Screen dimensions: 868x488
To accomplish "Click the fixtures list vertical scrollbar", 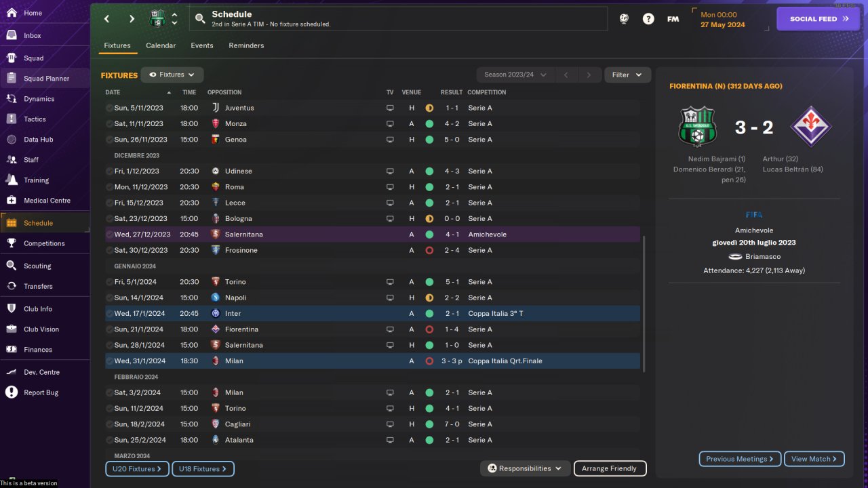I will pos(644,304).
